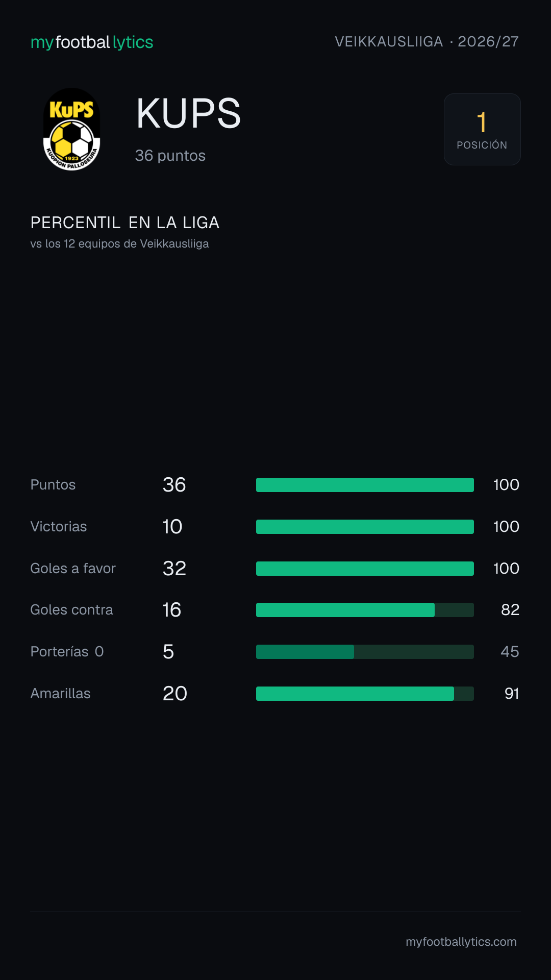
Task: Click the Victorias percentile bar
Action: coord(365,527)
